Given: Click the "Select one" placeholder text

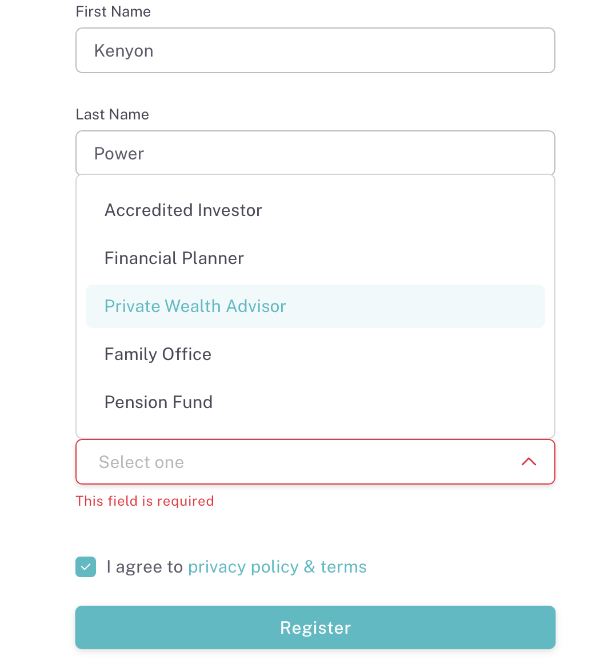Looking at the screenshot, I should (x=141, y=462).
